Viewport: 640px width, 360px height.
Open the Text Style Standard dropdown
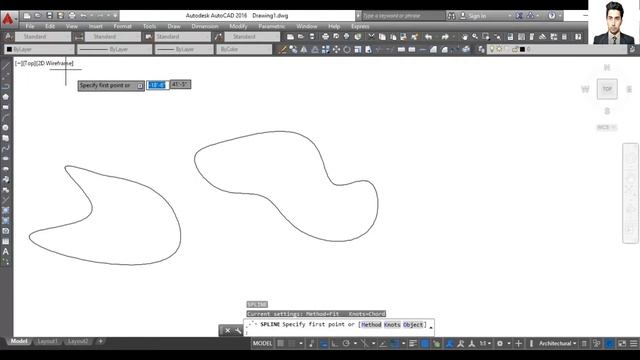tap(43, 37)
